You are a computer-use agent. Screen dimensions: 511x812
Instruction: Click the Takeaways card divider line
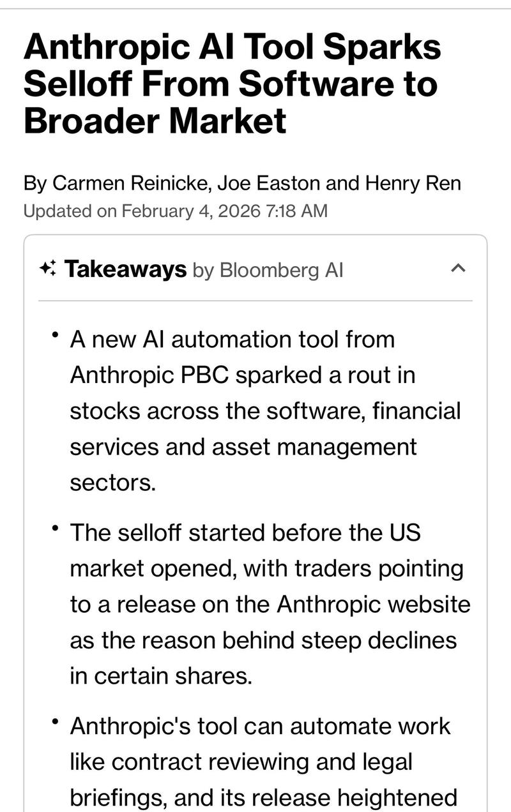256,300
